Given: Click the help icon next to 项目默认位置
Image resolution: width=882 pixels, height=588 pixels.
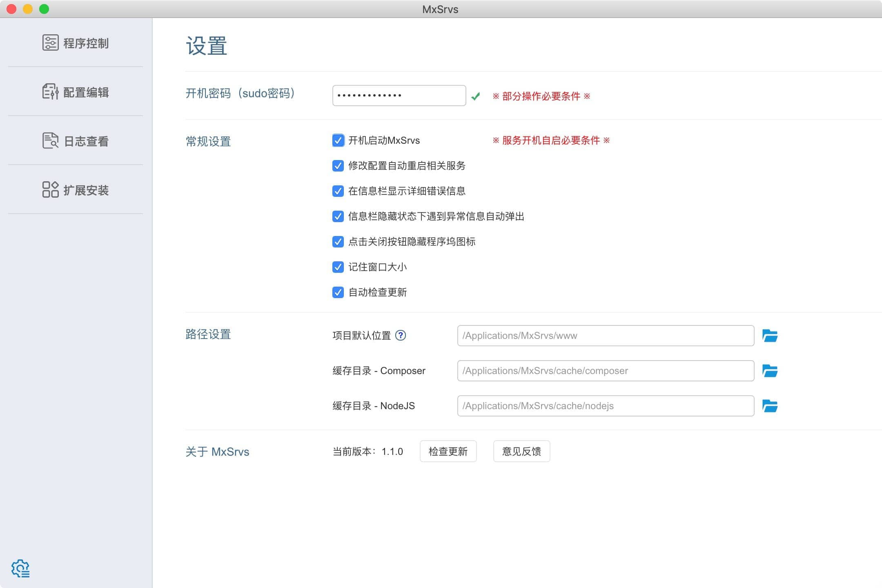Looking at the screenshot, I should [402, 336].
